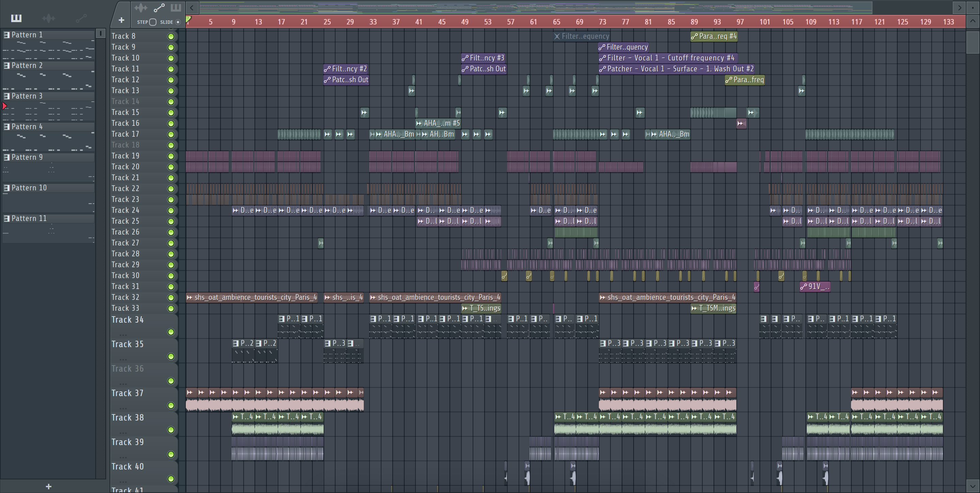Mute Track 8 with its green LED
Image resolution: width=980 pixels, height=493 pixels.
171,36
